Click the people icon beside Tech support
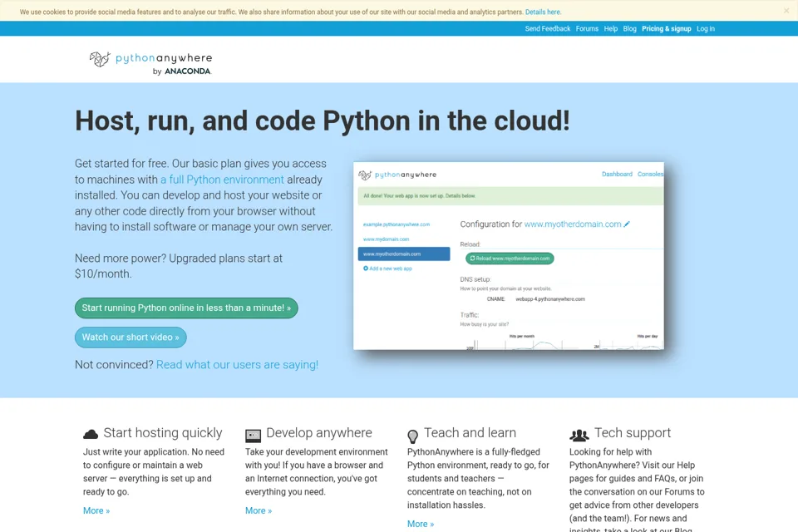Image resolution: width=798 pixels, height=532 pixels. 579,436
